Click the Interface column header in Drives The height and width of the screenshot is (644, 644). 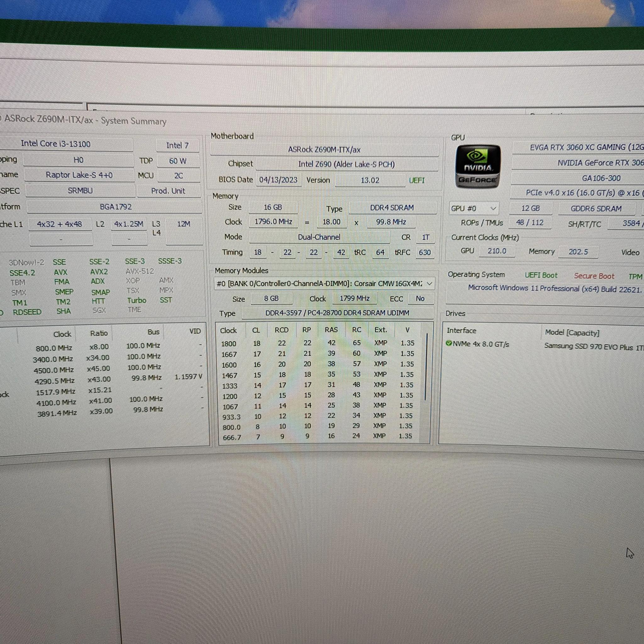click(x=461, y=330)
